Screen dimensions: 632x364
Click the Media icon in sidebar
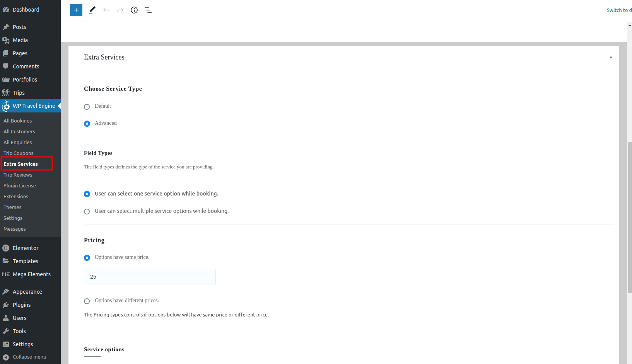point(6,40)
